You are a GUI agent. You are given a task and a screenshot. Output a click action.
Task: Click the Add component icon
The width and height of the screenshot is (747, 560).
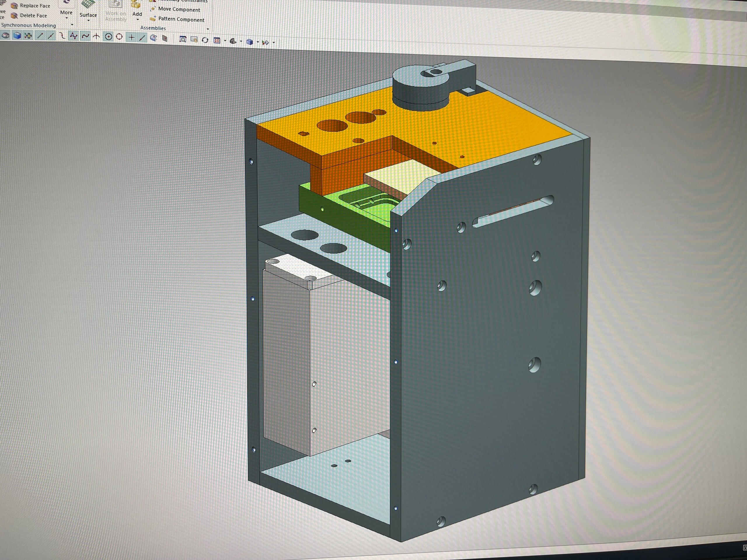pyautogui.click(x=136, y=5)
